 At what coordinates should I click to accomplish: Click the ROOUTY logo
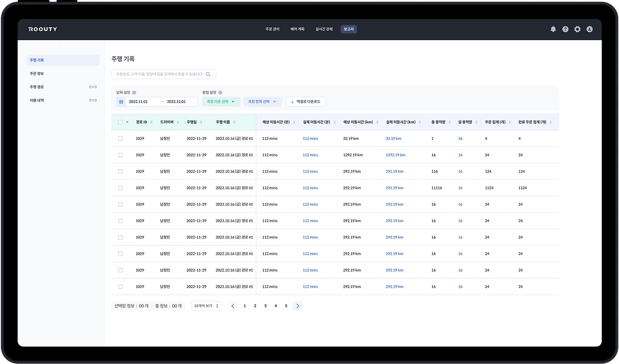[43, 29]
